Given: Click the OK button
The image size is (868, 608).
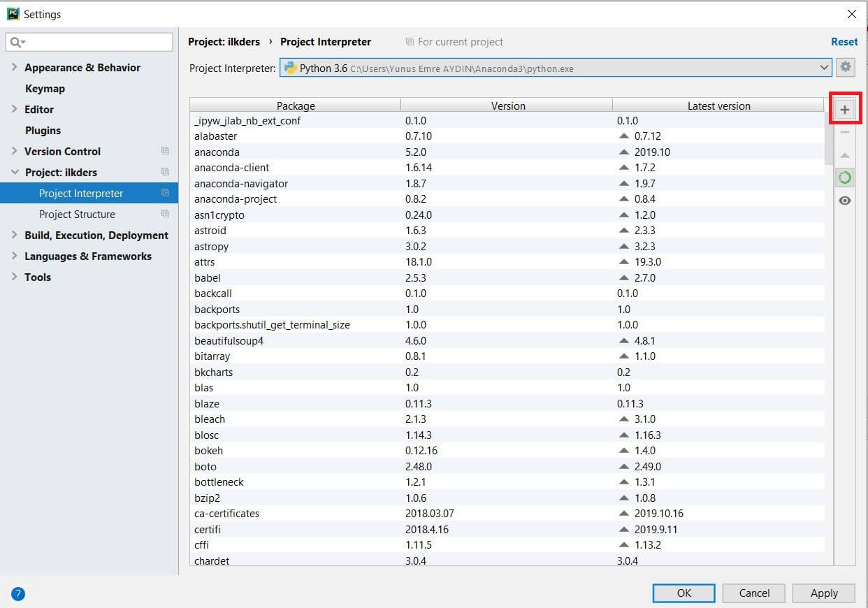Looking at the screenshot, I should coord(683,593).
